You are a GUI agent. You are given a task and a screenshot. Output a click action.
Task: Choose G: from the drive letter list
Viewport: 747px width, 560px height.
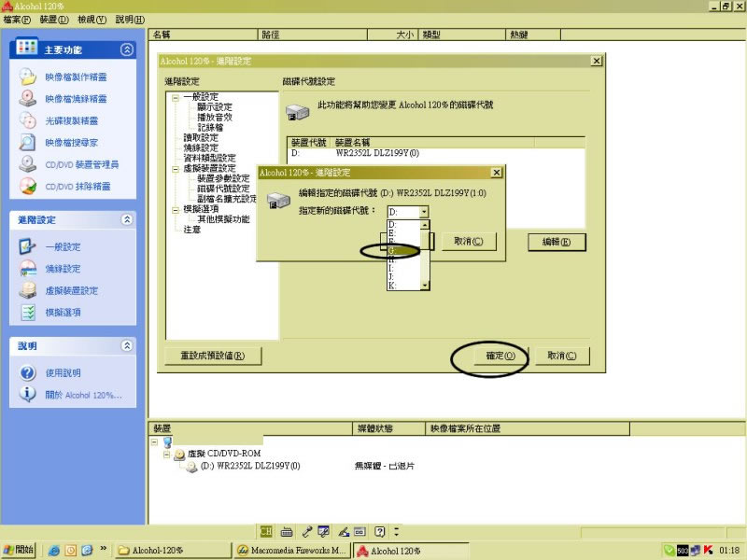403,250
